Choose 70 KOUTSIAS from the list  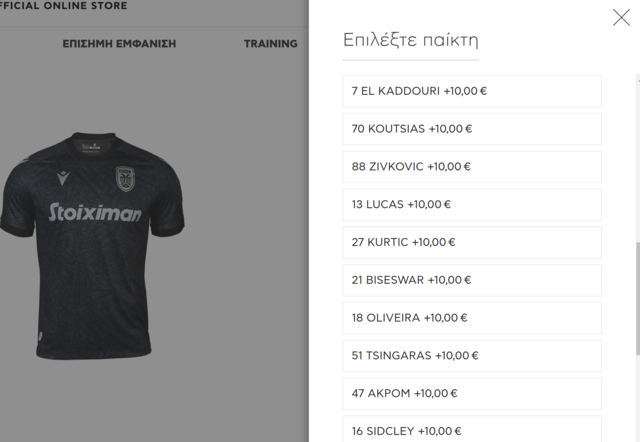click(x=472, y=129)
